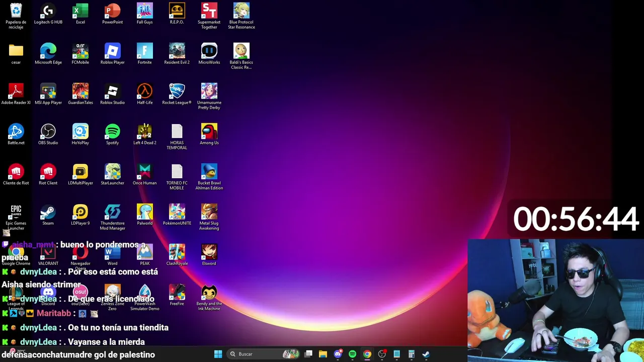This screenshot has width=644, height=362.
Task: Switch to Google Chrome in the taskbar
Action: point(367,354)
